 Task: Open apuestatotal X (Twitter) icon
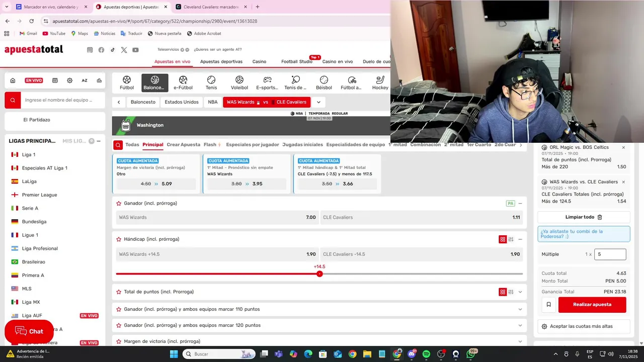124,50
